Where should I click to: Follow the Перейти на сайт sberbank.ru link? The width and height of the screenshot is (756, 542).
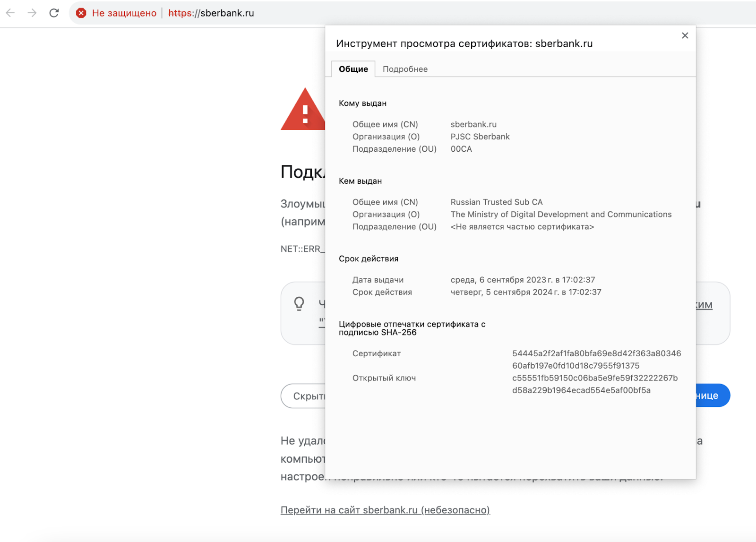385,510
